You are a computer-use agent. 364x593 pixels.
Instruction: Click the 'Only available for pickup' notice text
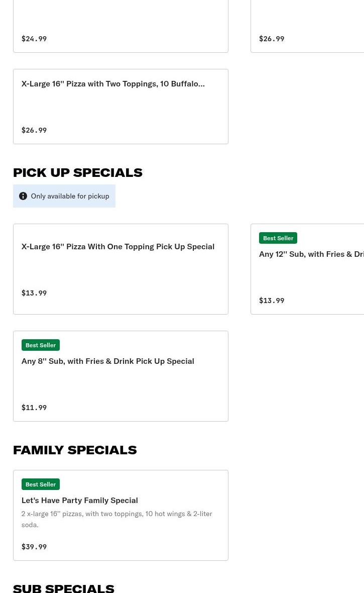pos(70,196)
